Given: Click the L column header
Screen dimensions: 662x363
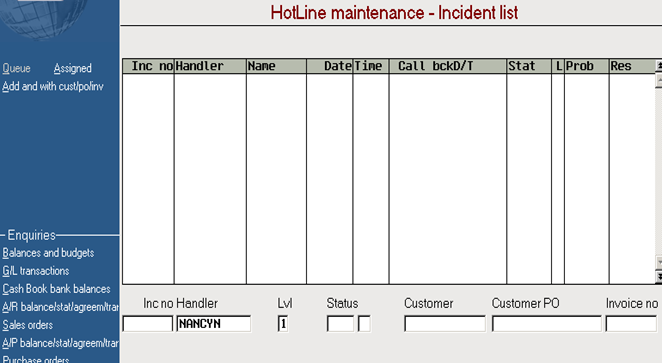Looking at the screenshot, I should (x=558, y=66).
